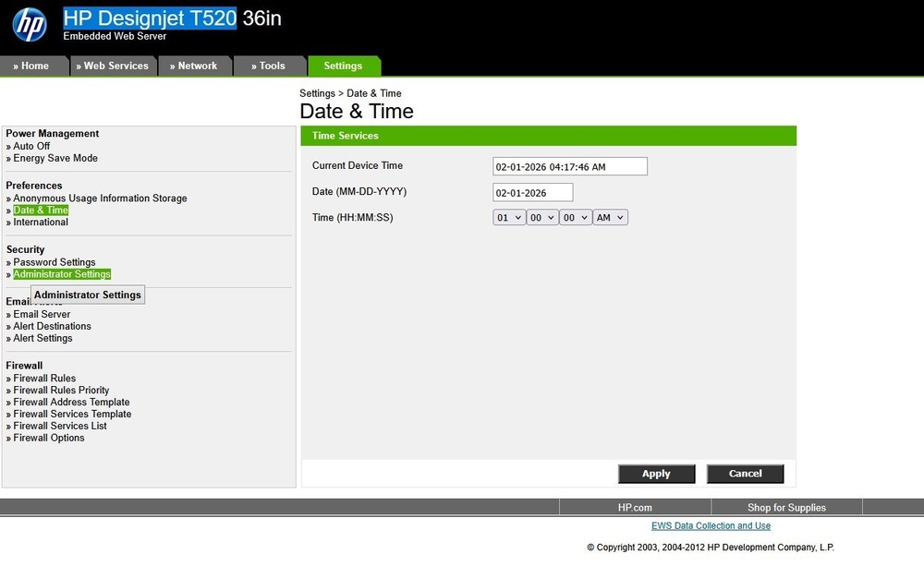Expand the minutes dropdown in Time row
Image resolution: width=924 pixels, height=578 pixels.
[x=542, y=218]
